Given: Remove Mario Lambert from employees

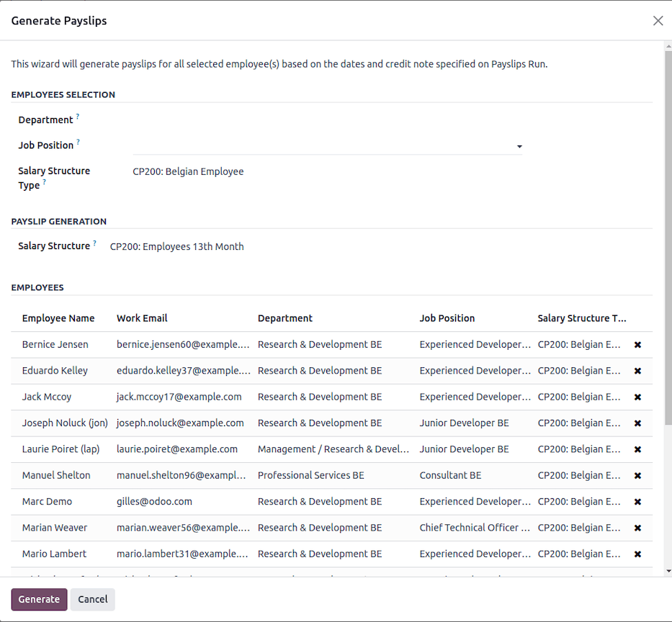Looking at the screenshot, I should pyautogui.click(x=637, y=554).
